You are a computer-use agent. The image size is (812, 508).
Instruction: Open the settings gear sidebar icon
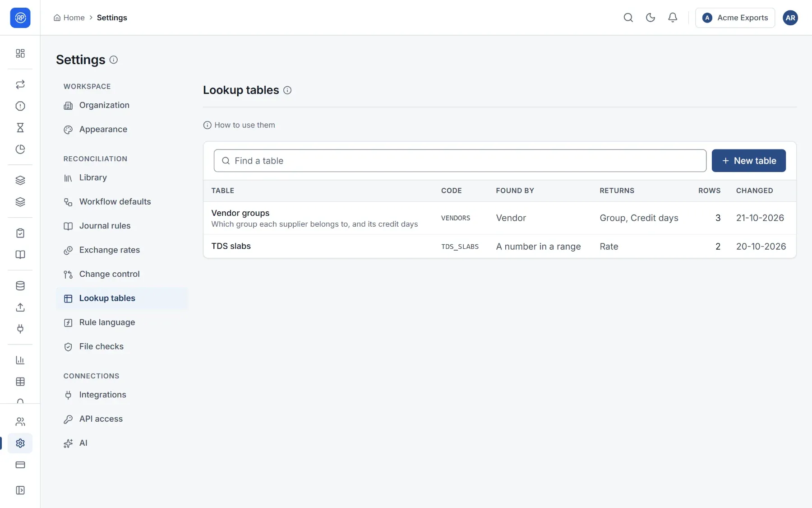coord(20,443)
